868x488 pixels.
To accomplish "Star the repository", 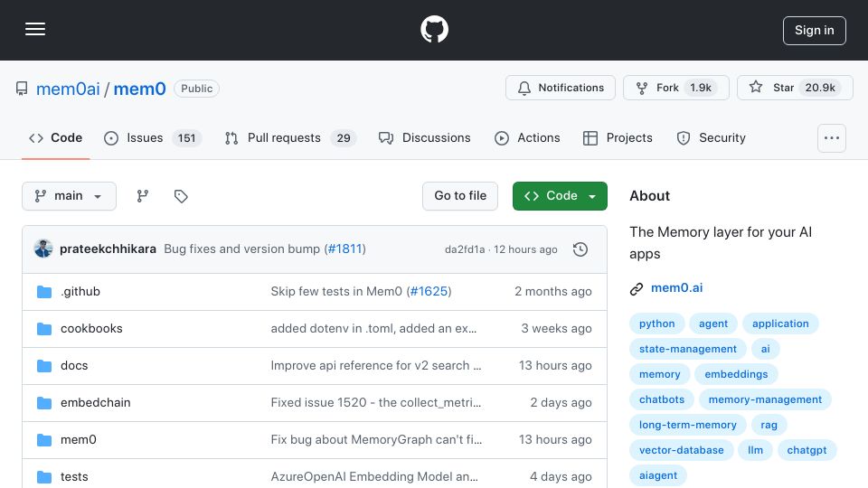I will pyautogui.click(x=795, y=88).
